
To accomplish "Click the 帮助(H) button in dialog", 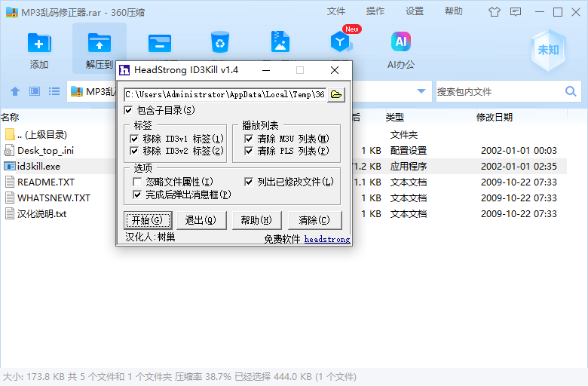I will pyautogui.click(x=256, y=220).
